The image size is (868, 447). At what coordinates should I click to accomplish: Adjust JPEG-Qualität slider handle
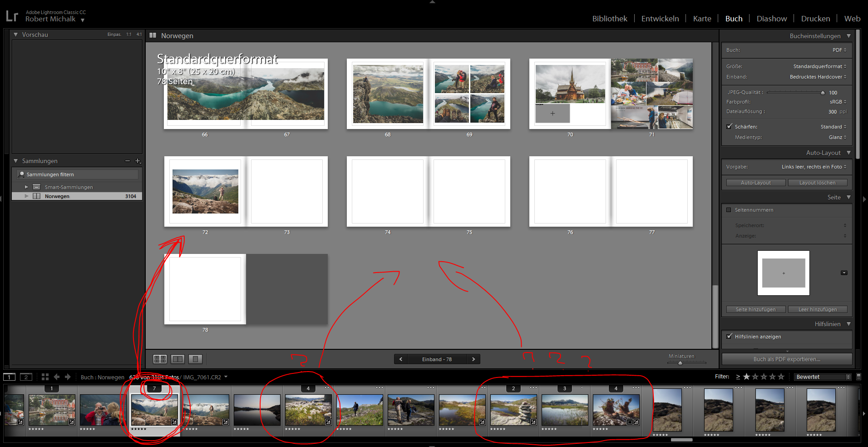823,93
